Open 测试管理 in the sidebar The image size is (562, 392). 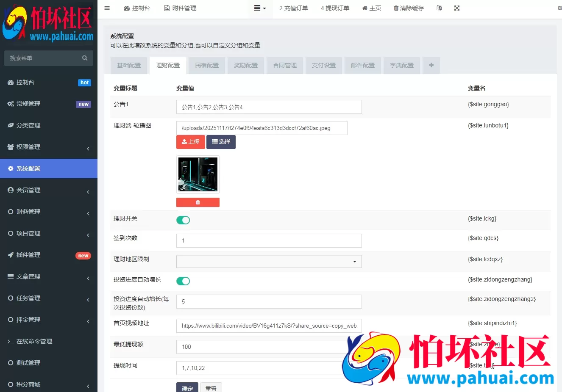point(49,363)
